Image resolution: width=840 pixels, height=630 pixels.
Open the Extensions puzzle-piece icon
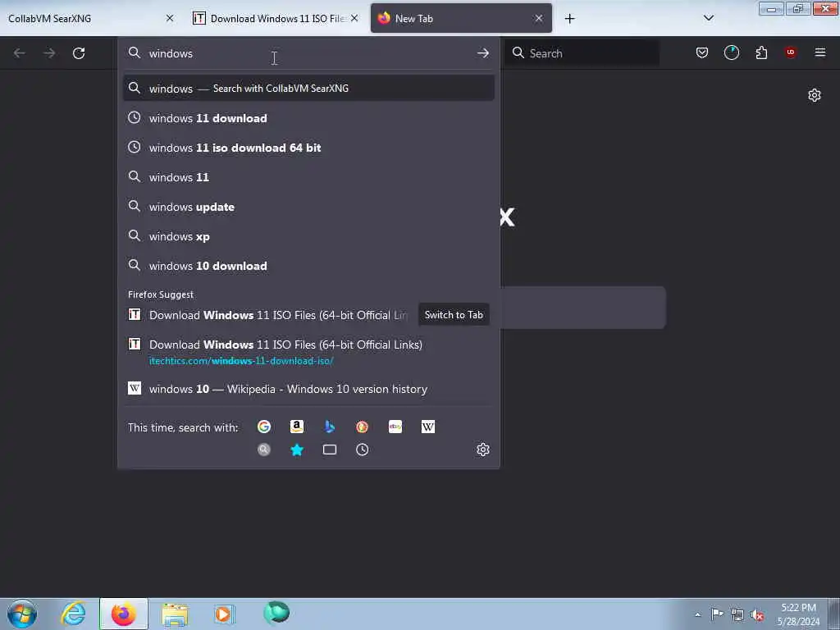pyautogui.click(x=761, y=52)
